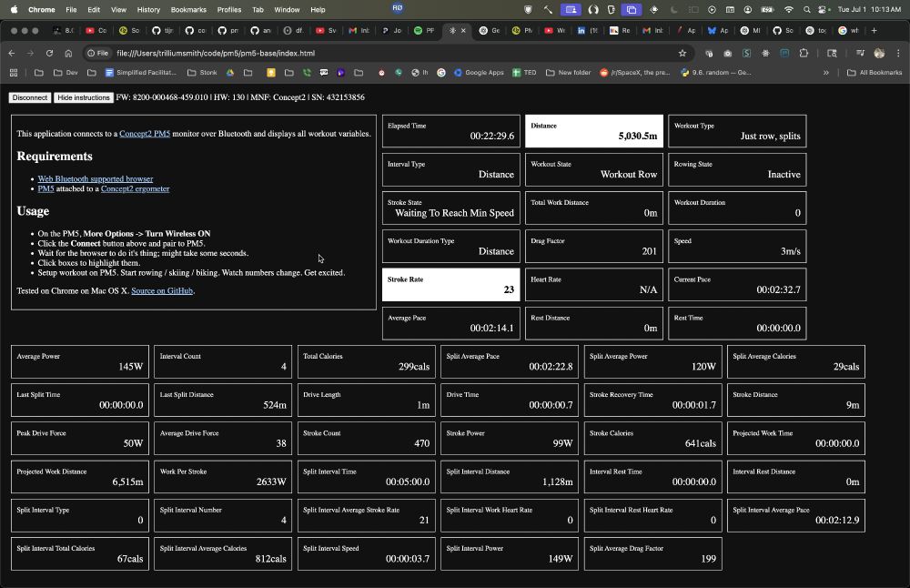Open the macOS Spotlight search icon

806,9
